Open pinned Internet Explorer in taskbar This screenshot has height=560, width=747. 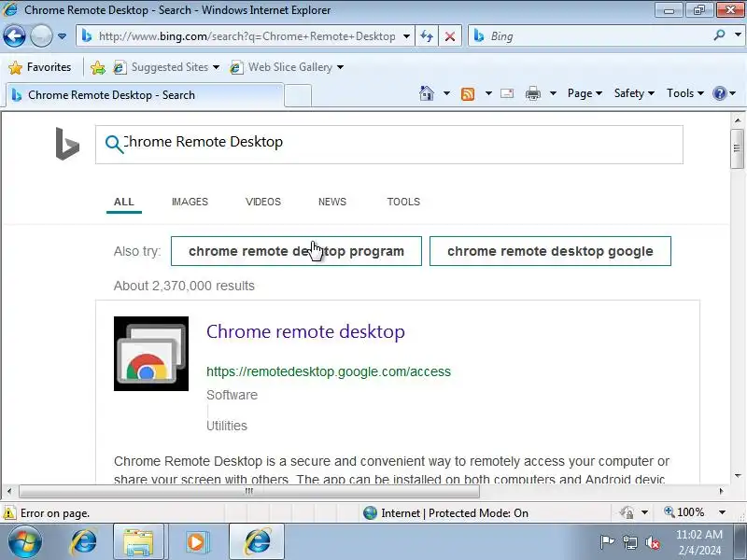coord(84,542)
